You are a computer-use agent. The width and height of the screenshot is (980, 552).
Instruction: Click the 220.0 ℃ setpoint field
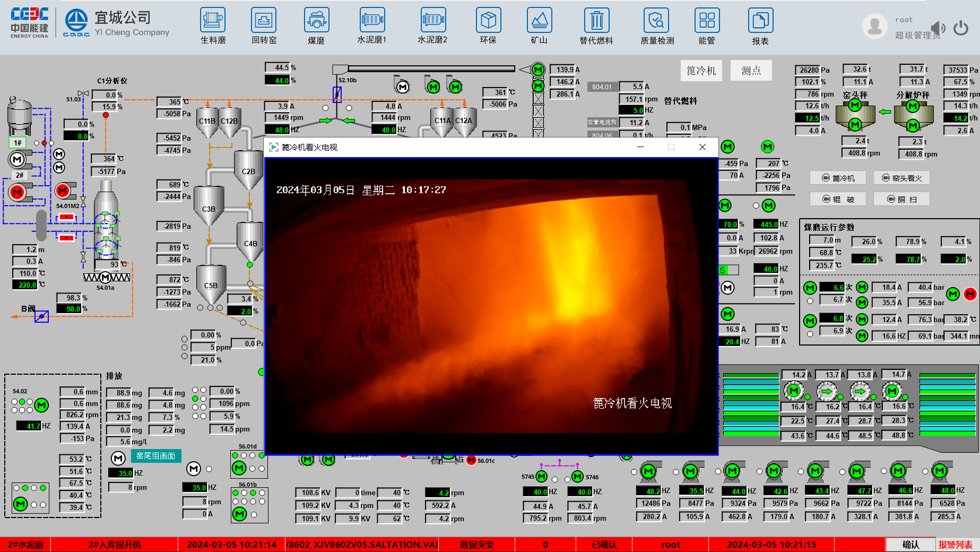tap(25, 284)
